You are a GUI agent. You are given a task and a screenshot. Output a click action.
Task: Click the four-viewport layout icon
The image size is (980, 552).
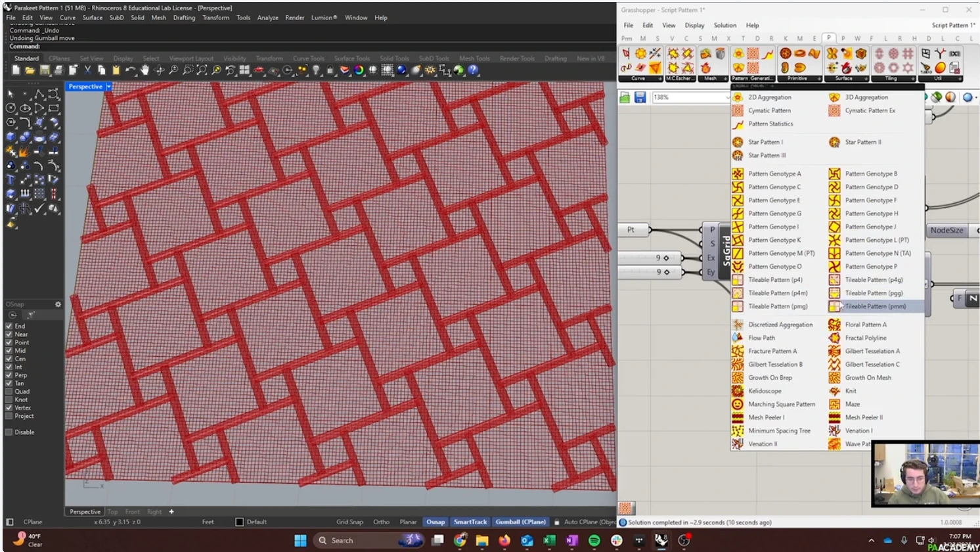pos(244,70)
